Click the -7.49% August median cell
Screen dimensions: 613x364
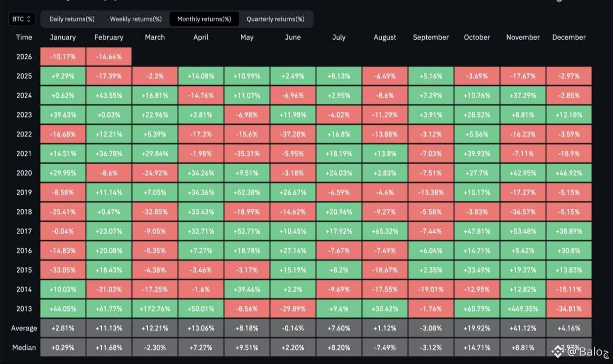385,348
